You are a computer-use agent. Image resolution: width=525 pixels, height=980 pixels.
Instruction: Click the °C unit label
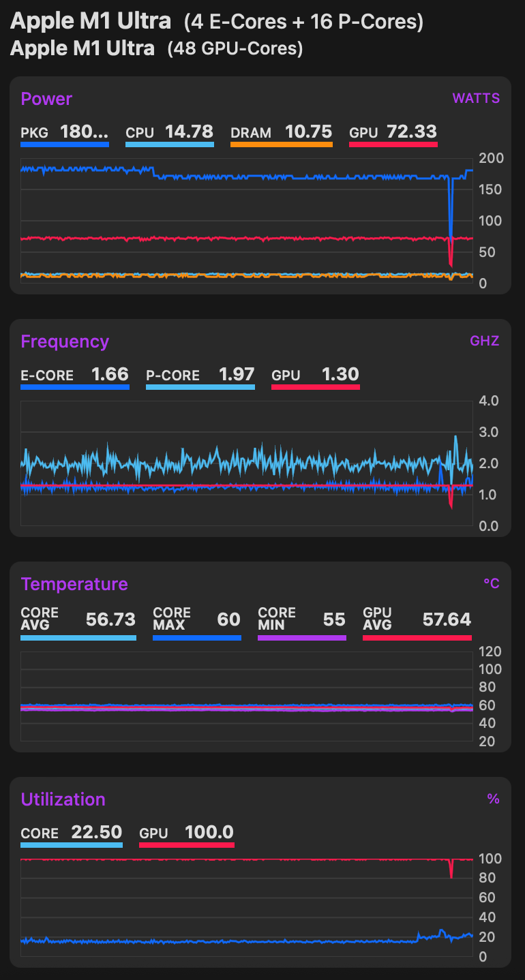pos(492,583)
